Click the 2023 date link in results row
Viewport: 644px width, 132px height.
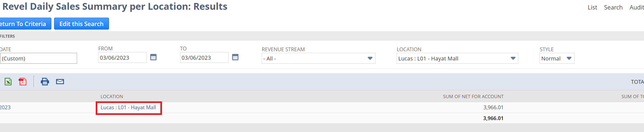[x=5, y=107]
